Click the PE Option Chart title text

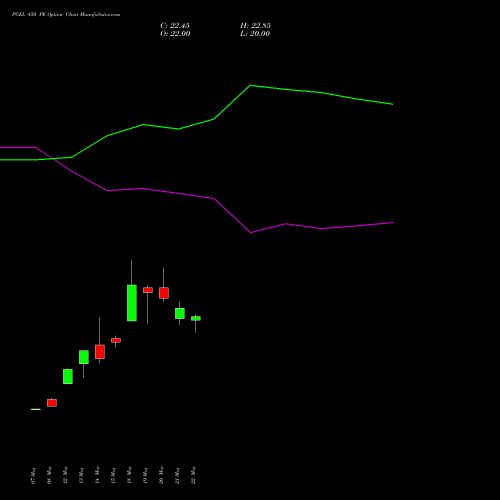[x=66, y=15]
